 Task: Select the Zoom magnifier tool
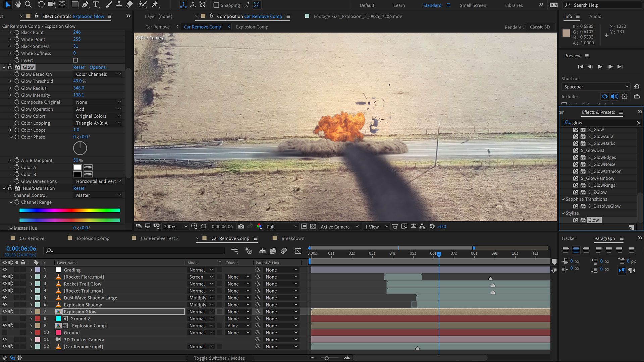29,5
